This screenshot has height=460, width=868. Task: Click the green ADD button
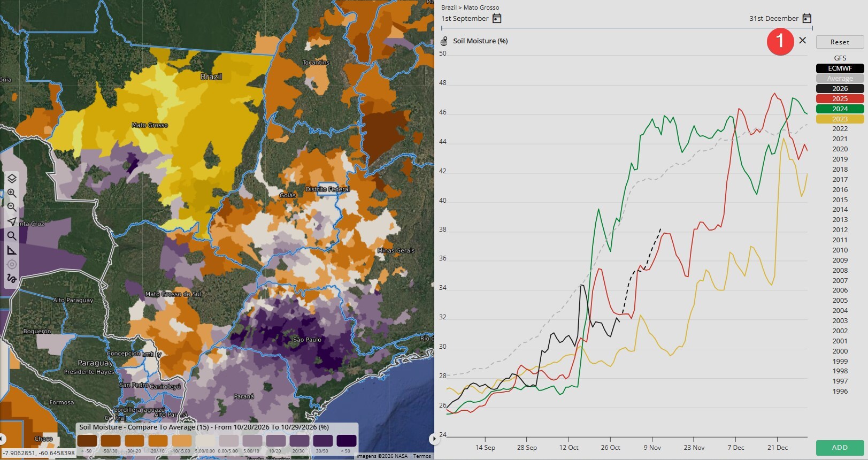click(840, 448)
